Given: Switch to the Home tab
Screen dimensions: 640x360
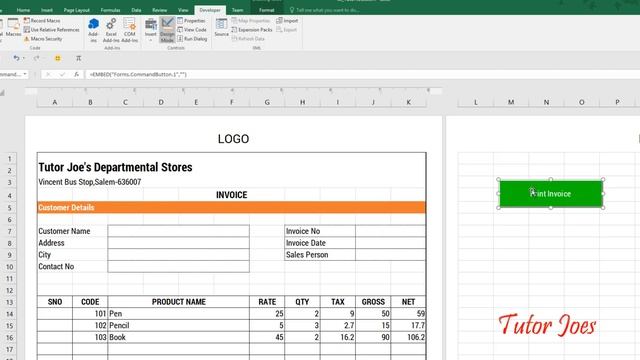Looking at the screenshot, I should tap(23, 10).
